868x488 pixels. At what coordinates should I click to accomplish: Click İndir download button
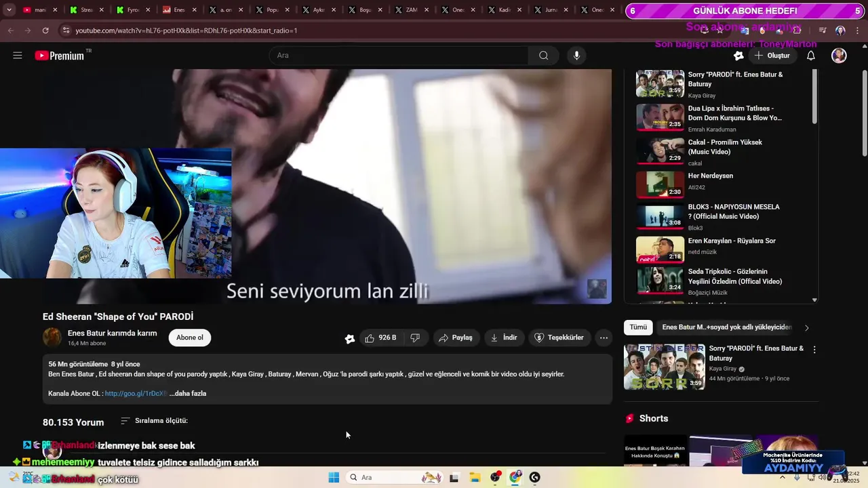point(504,338)
